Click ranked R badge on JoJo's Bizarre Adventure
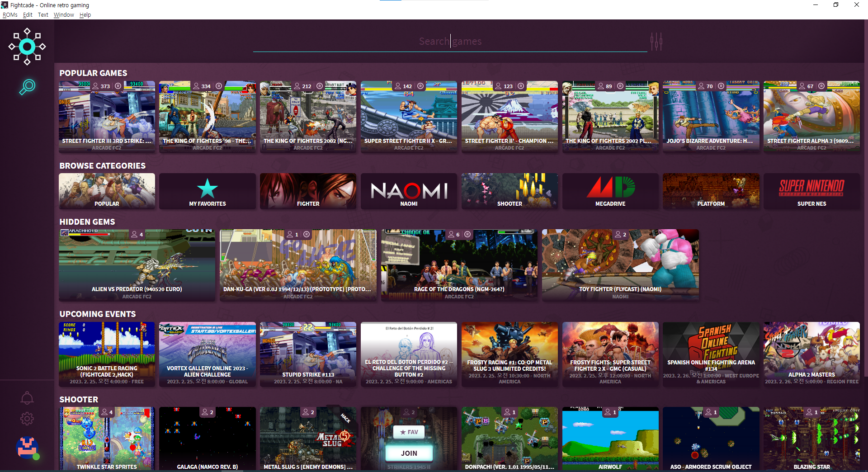Image resolution: width=868 pixels, height=472 pixels. coord(721,86)
